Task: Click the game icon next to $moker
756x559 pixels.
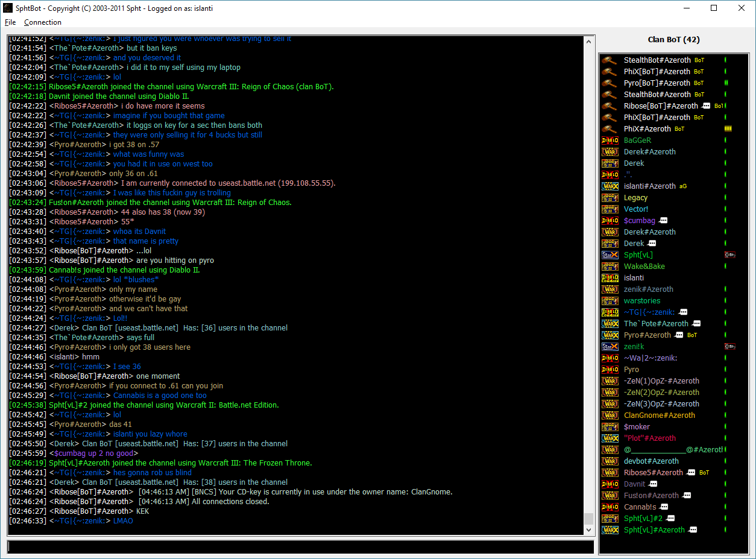Action: pyautogui.click(x=610, y=426)
